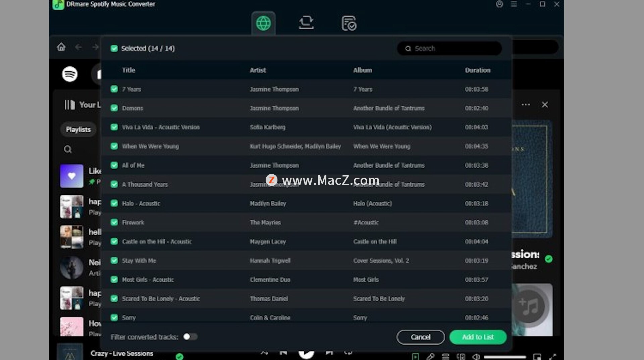
Task: Switch to the Converting tab icon
Action: (x=306, y=22)
